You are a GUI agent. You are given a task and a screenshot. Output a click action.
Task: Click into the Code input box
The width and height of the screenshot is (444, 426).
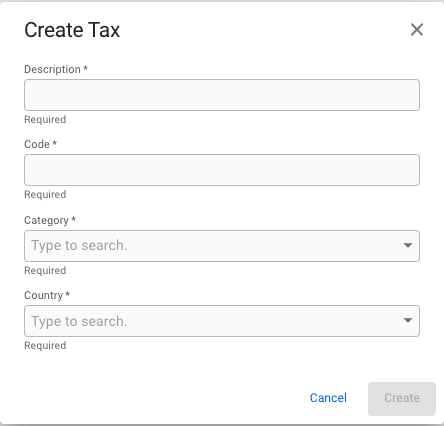[x=222, y=170]
